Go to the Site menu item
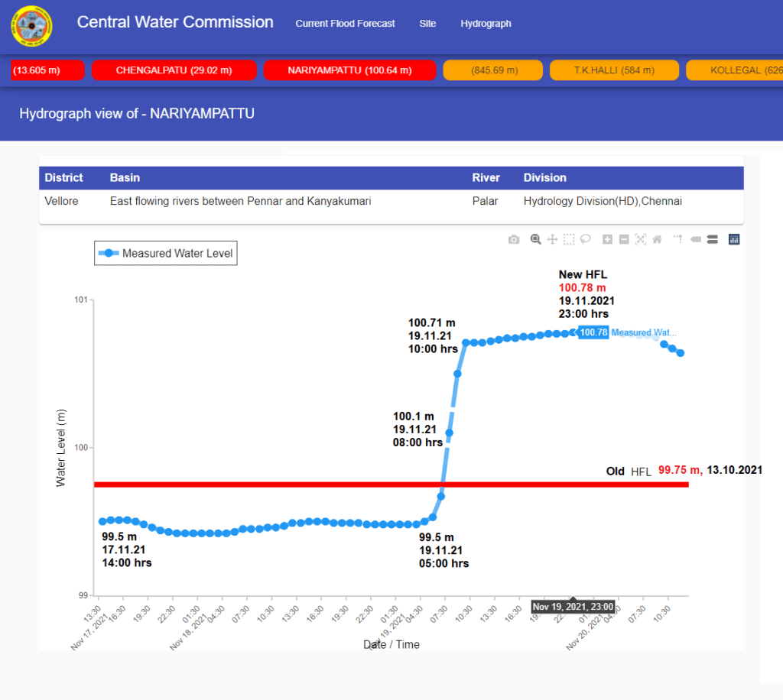Screen dimensions: 783x700 point(427,24)
